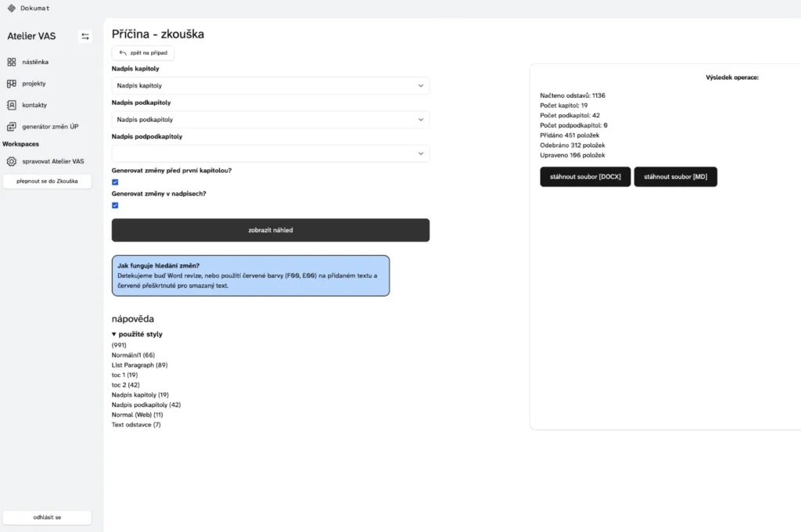Open the Nadpis kapitoly dropdown
The height and width of the screenshot is (532, 801).
point(270,85)
